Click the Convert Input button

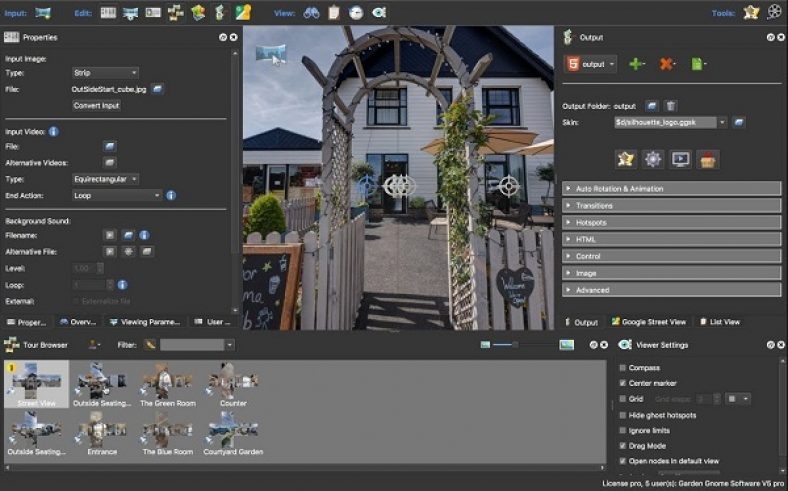coord(96,105)
